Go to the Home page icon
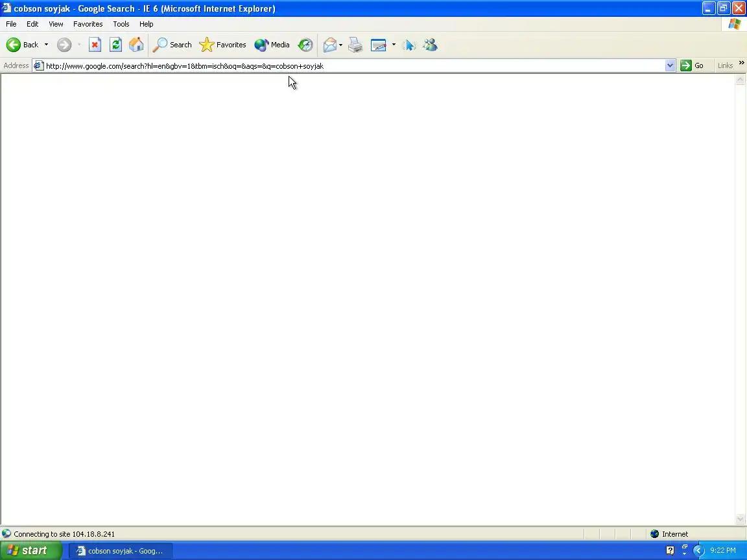 tap(136, 45)
